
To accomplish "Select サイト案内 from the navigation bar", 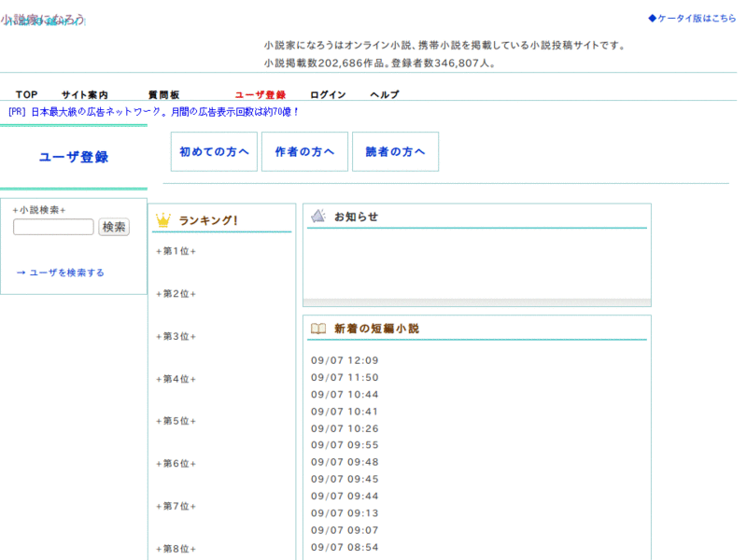I will point(83,94).
